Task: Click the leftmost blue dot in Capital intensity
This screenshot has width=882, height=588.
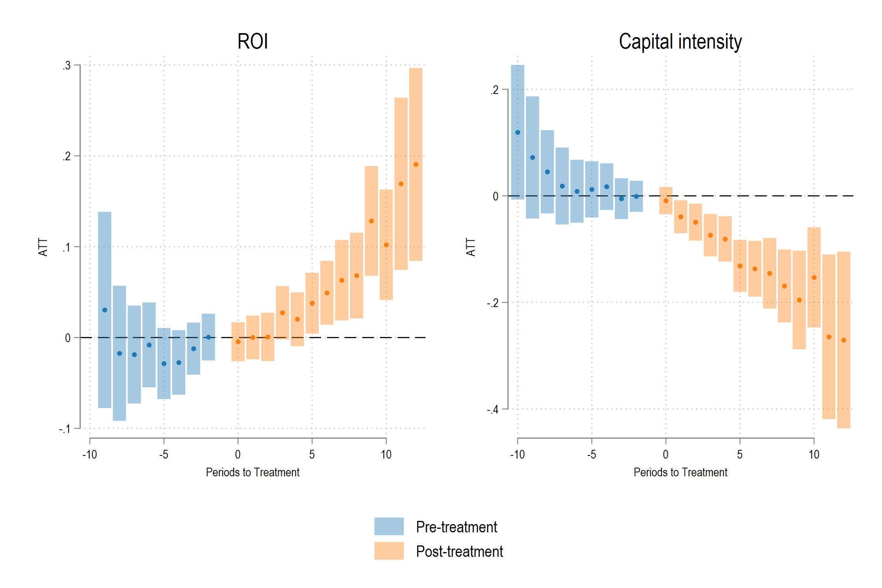Action: coord(518,132)
